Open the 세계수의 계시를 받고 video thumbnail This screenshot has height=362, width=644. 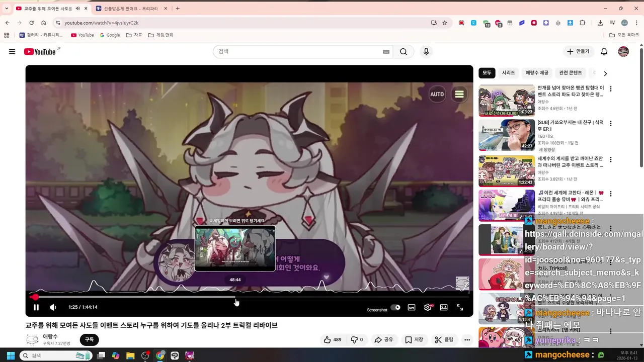tap(507, 171)
